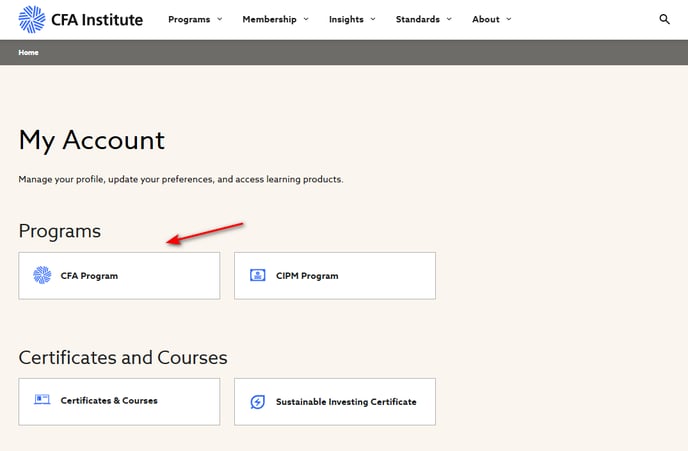The width and height of the screenshot is (688, 451).
Task: Expand the Programs dropdown chevron
Action: coord(220,19)
